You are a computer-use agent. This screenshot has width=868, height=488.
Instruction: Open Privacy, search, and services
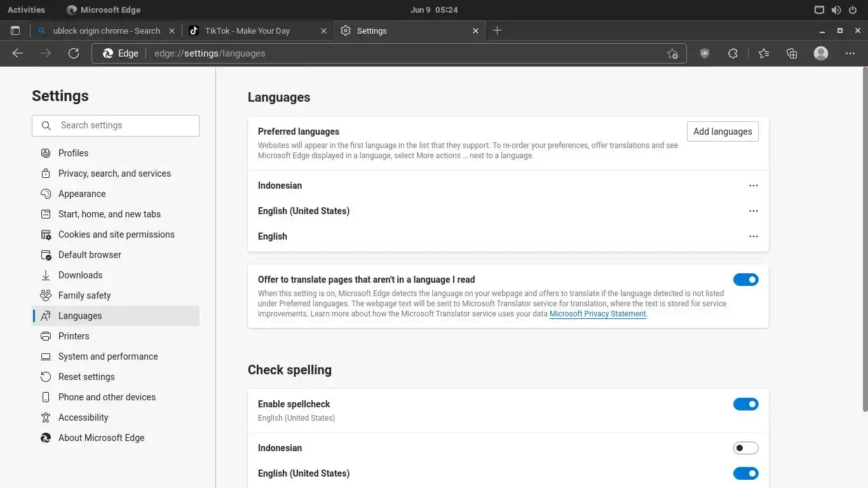[116, 173]
